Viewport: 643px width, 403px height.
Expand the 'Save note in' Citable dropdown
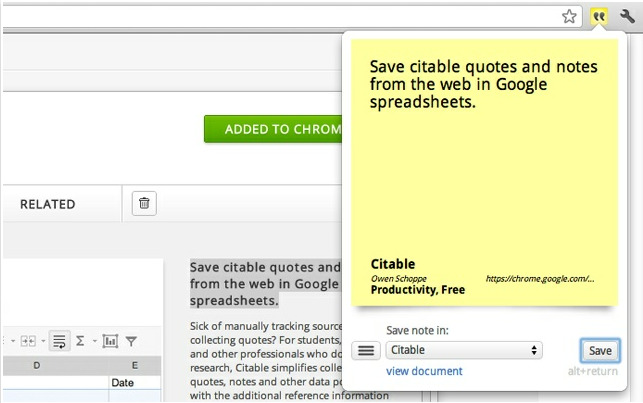pyautogui.click(x=464, y=350)
